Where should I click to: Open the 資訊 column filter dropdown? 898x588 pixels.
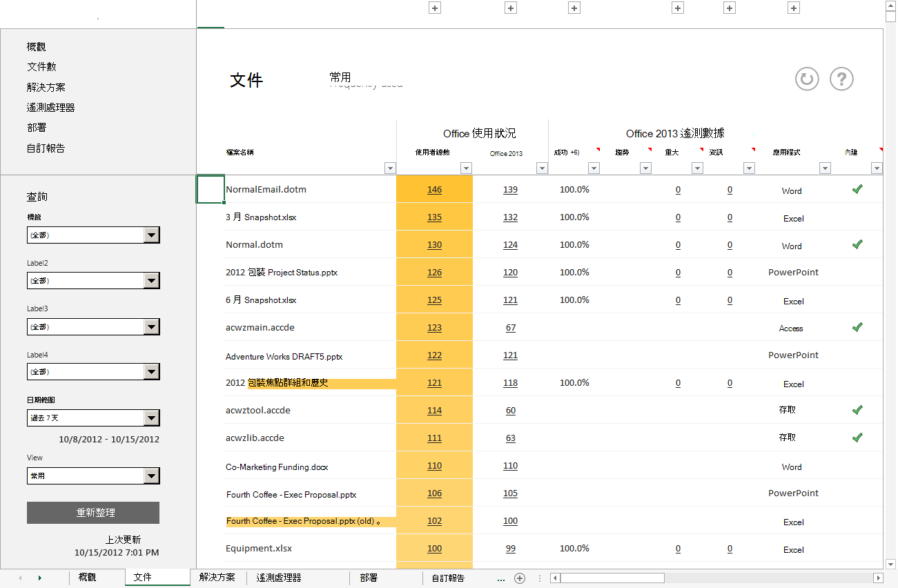(x=749, y=168)
